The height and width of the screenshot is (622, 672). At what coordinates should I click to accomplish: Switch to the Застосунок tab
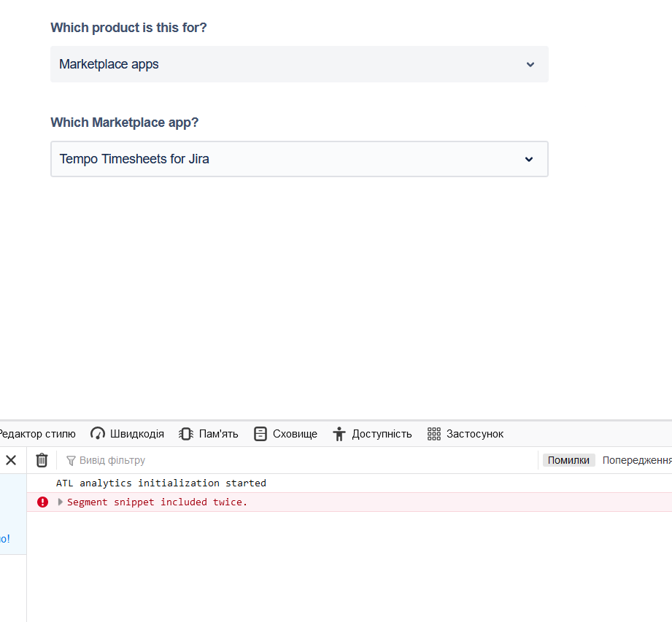click(466, 434)
